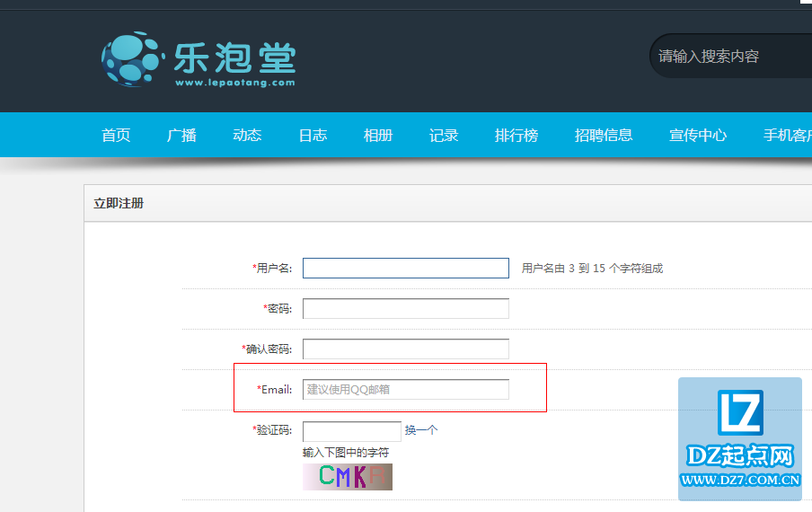
Task: Select 日志 in the navigation bar
Action: coord(313,136)
